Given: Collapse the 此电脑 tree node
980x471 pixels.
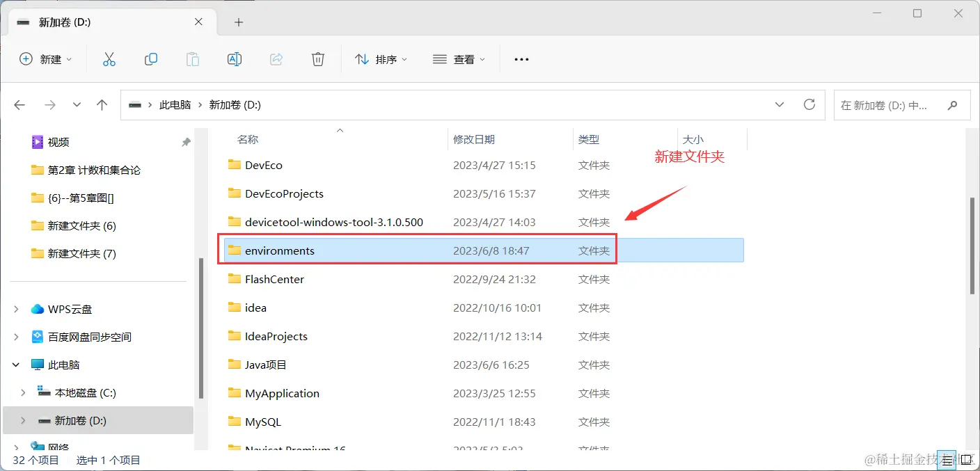Looking at the screenshot, I should point(16,365).
